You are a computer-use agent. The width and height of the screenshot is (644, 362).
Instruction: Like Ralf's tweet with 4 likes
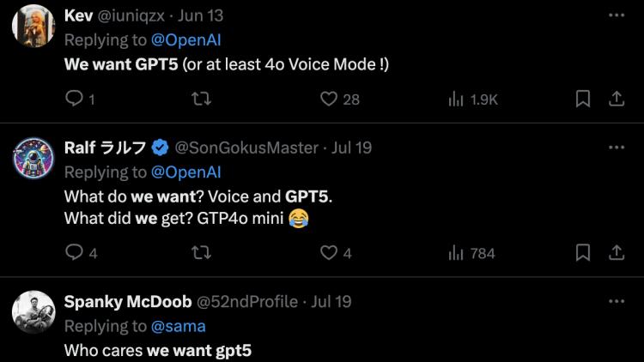[x=328, y=253]
